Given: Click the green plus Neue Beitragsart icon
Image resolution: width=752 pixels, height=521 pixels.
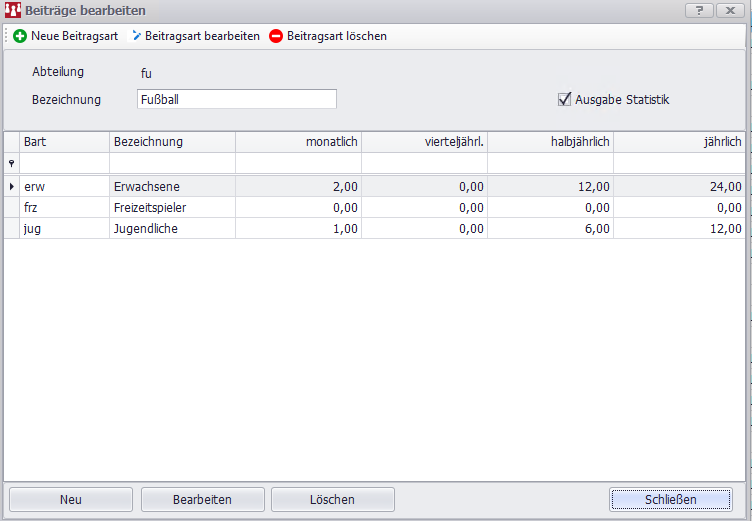Looking at the screenshot, I should tap(20, 36).
